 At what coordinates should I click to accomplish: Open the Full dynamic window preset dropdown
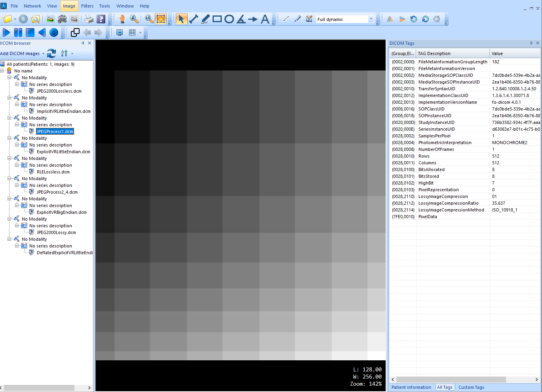pyautogui.click(x=371, y=19)
